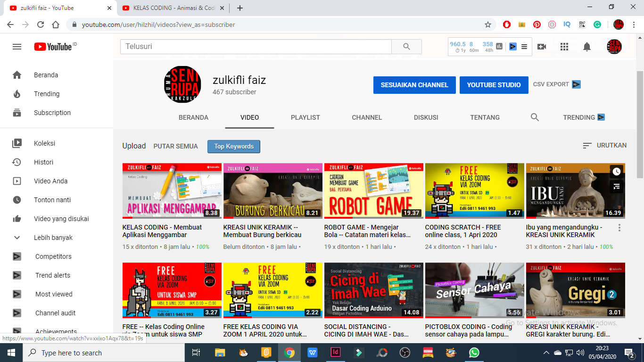Click the Telusuri search field
This screenshot has height=362, width=644.
(x=256, y=47)
